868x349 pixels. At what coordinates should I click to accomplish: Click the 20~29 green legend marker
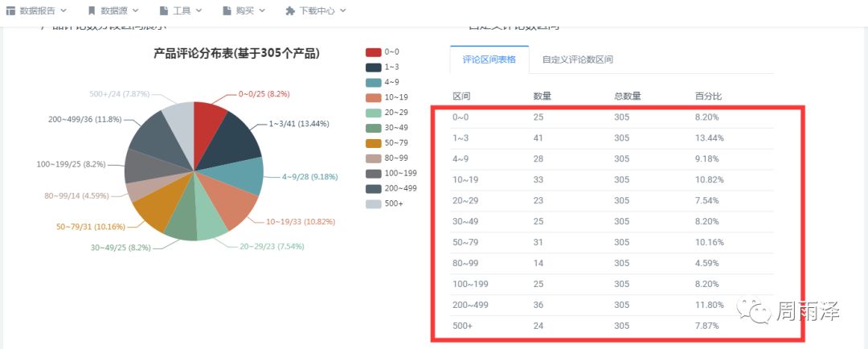coord(373,113)
